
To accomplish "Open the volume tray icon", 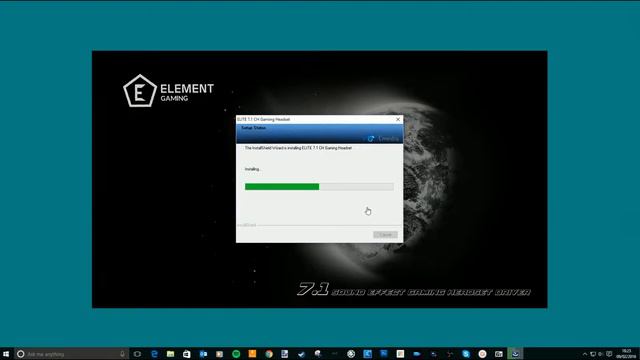I will coord(601,354).
